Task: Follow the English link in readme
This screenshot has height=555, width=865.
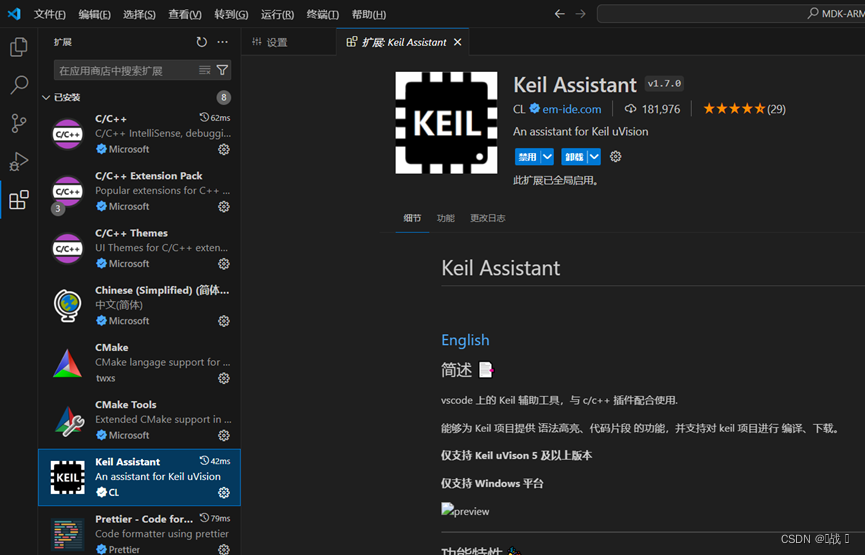Action: tap(465, 340)
